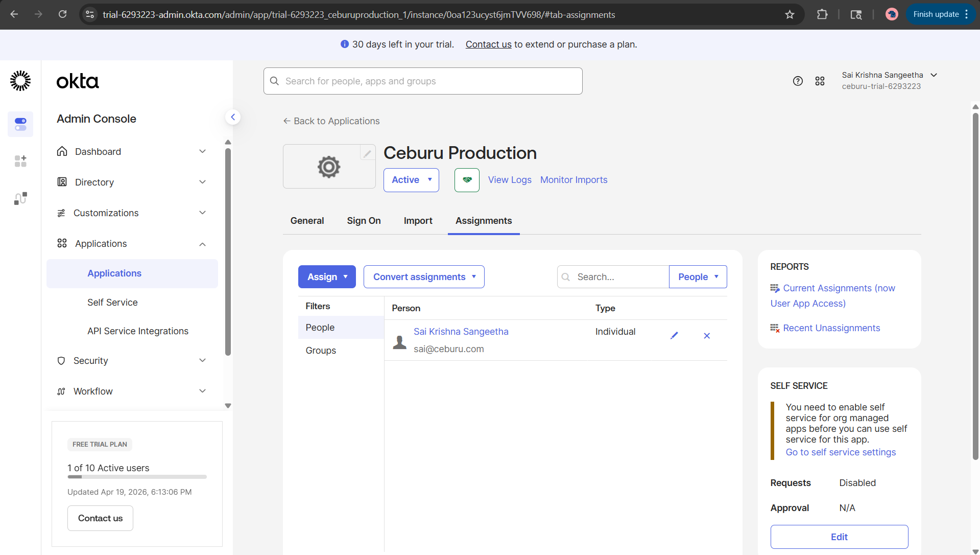Click the sidebar navigation scrollbar
The image size is (980, 555).
(228, 251)
